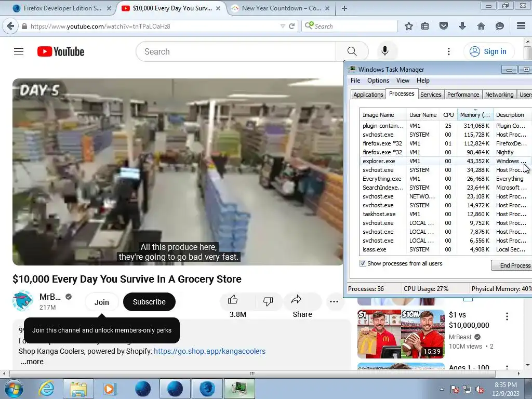The image size is (532, 399).
Task: Open the File menu in Task Manager
Action: [355, 81]
